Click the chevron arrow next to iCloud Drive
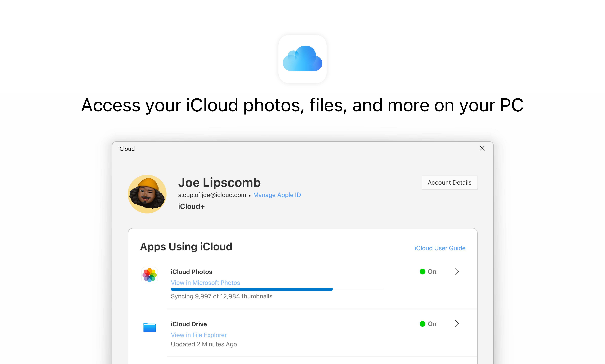The width and height of the screenshot is (605, 364). coord(457,324)
